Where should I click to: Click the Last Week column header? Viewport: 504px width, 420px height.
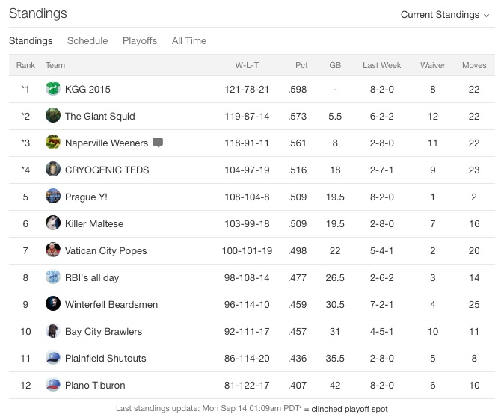(x=382, y=65)
